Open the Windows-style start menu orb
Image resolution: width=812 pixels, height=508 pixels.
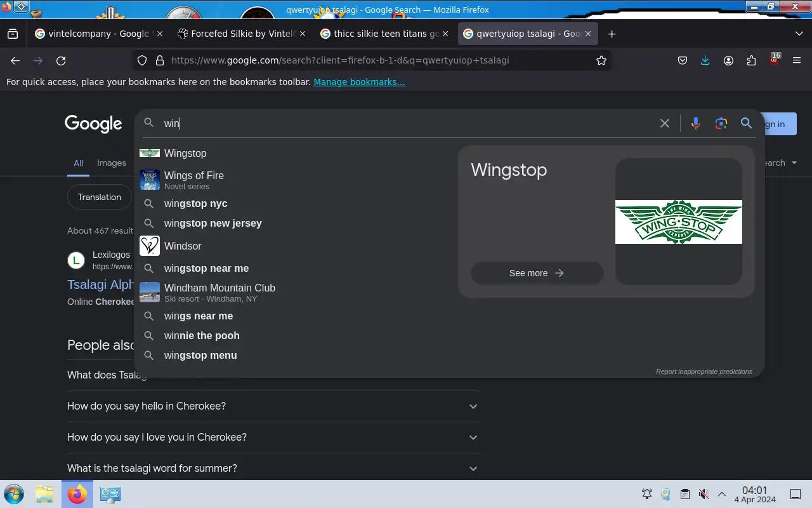(14, 494)
